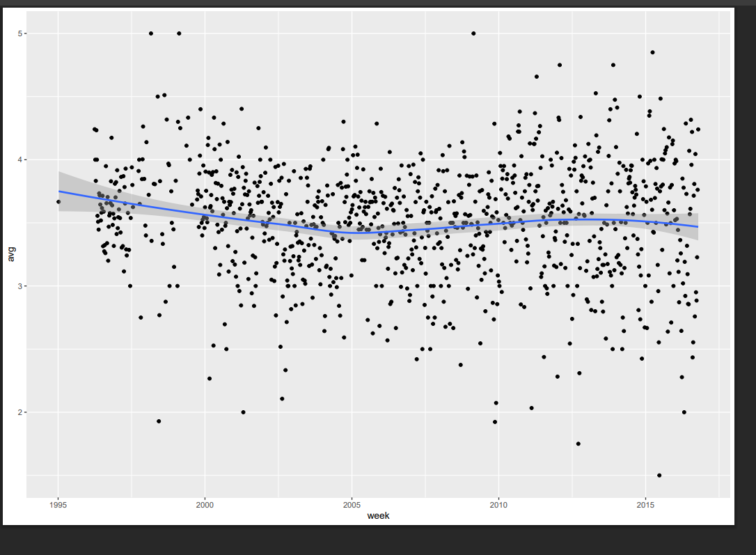Click the data point at avg 2 near 2001
Viewport: 756px width, 555px height.
click(x=243, y=412)
